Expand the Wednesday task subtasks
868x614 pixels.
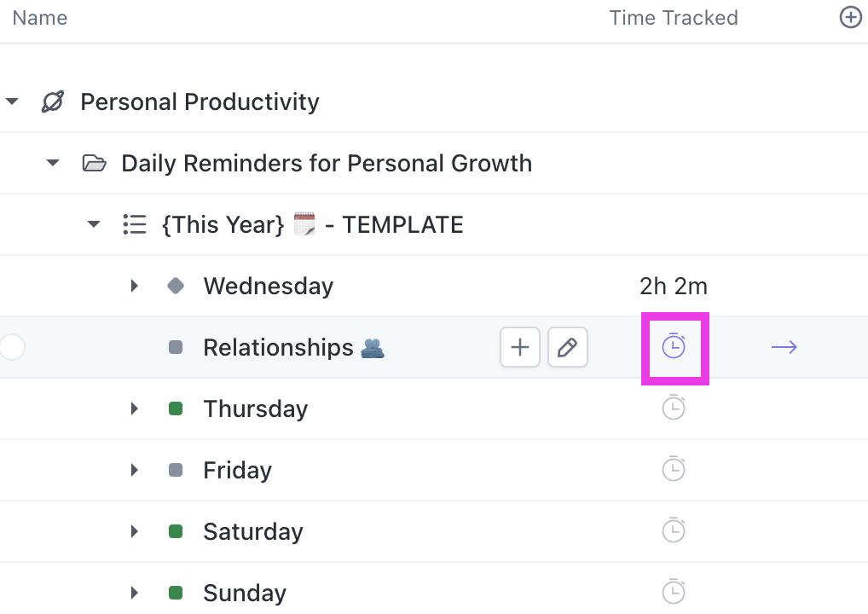click(134, 286)
